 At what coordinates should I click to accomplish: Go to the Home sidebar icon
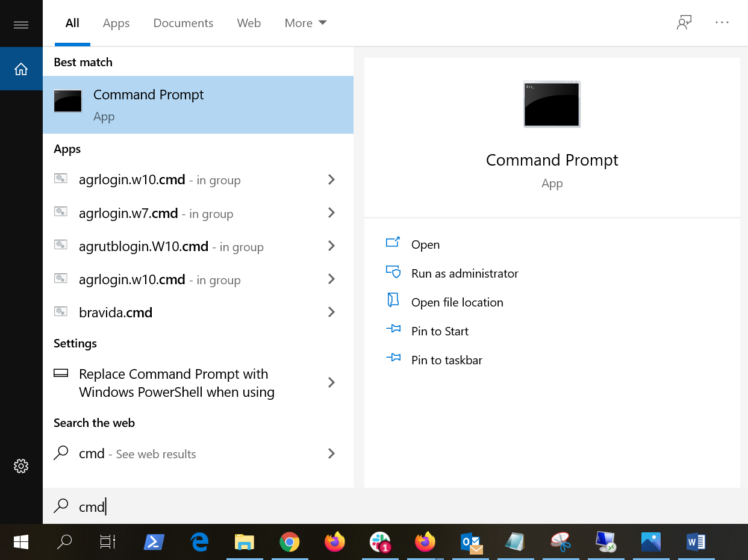pyautogui.click(x=21, y=69)
